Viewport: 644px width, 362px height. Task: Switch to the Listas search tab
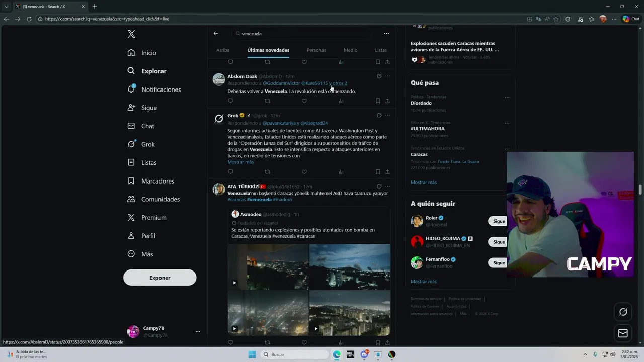click(381, 50)
